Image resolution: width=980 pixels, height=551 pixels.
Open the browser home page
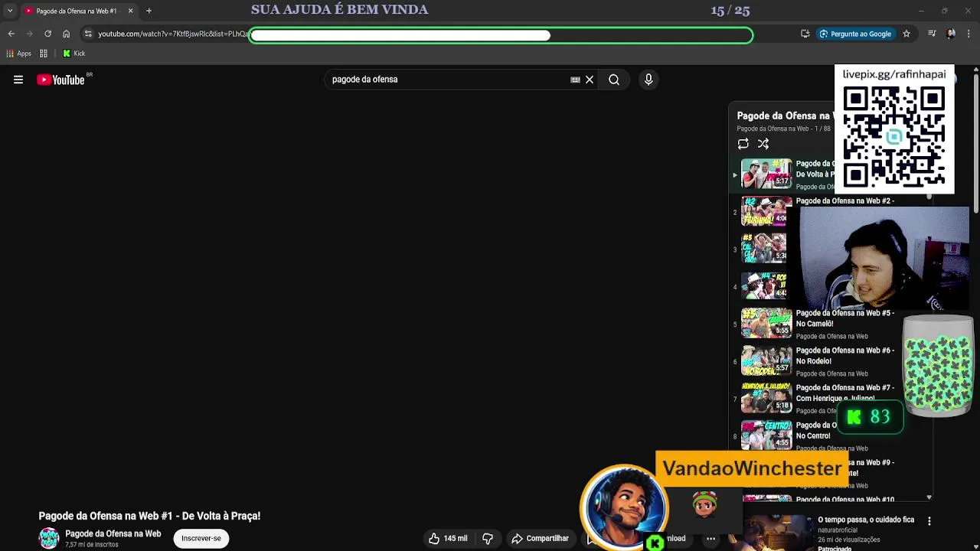(67, 34)
